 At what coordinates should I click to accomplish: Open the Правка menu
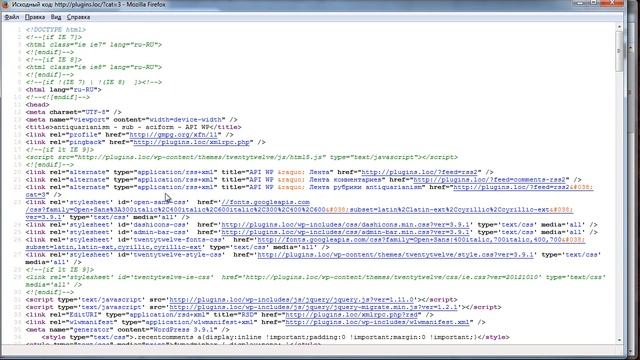(x=35, y=17)
